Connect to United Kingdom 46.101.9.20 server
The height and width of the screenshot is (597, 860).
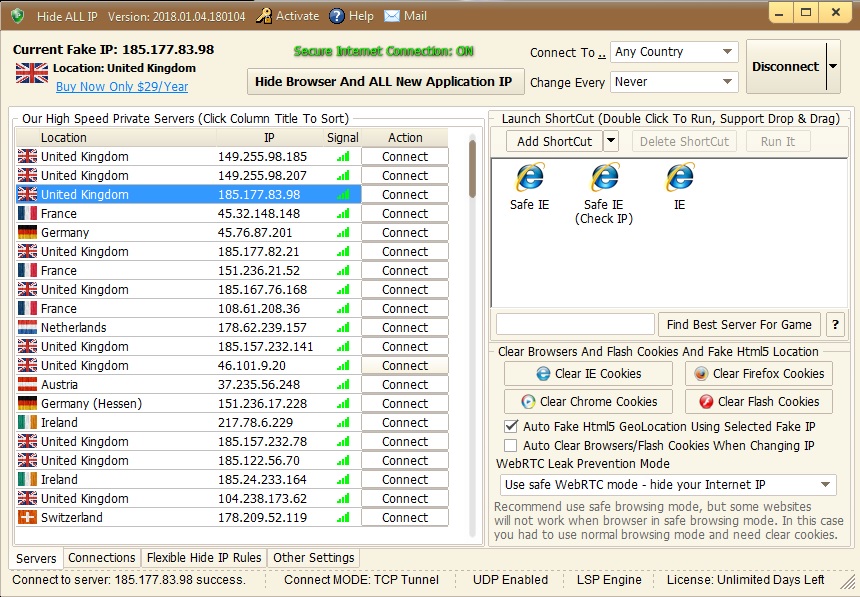[405, 365]
